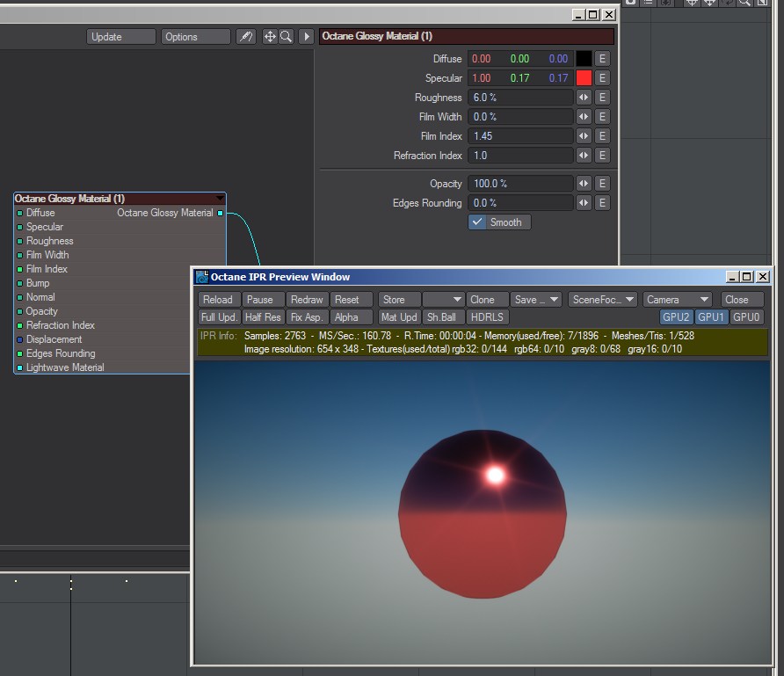Click the Edges Rounding value arrows button
The image size is (784, 676).
584,203
